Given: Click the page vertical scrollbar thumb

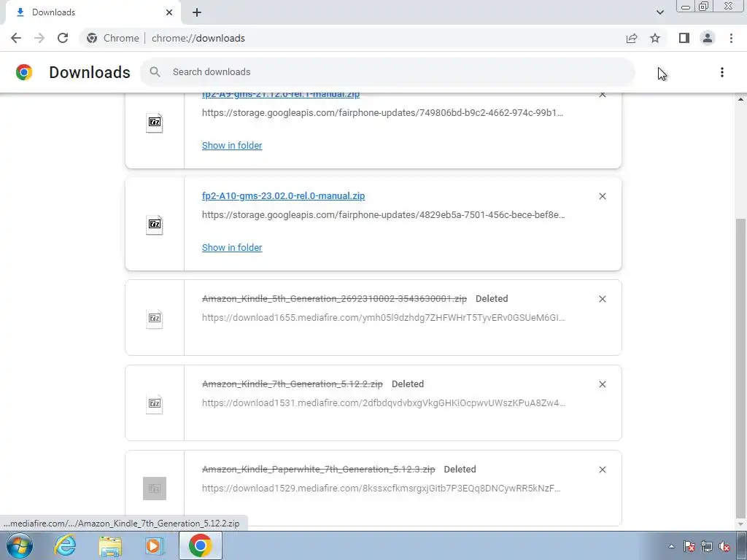Looking at the screenshot, I should point(741,367).
